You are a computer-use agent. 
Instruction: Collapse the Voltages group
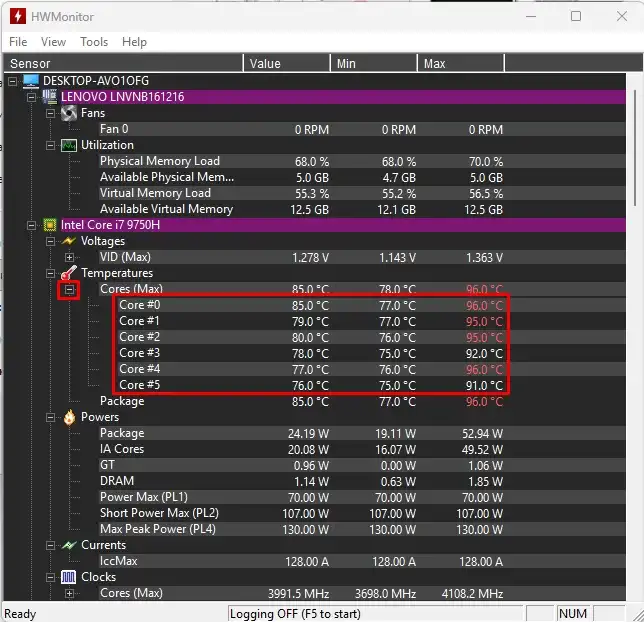[x=51, y=242]
